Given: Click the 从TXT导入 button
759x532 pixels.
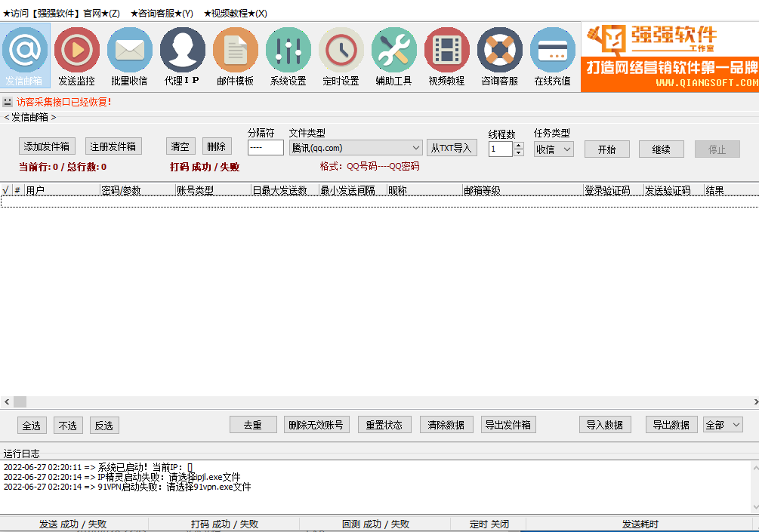Looking at the screenshot, I should tap(452, 148).
